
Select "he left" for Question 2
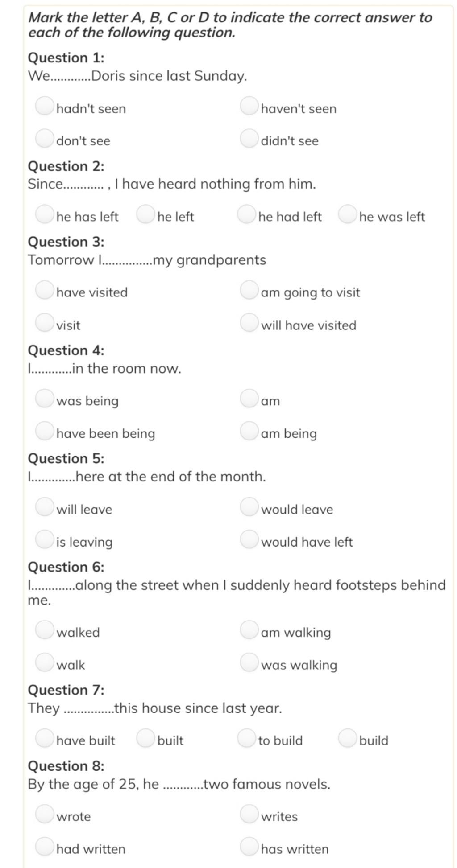tap(145, 214)
